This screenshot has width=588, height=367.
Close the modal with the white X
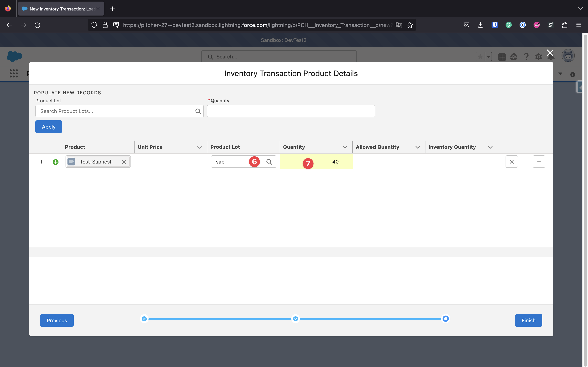550,53
